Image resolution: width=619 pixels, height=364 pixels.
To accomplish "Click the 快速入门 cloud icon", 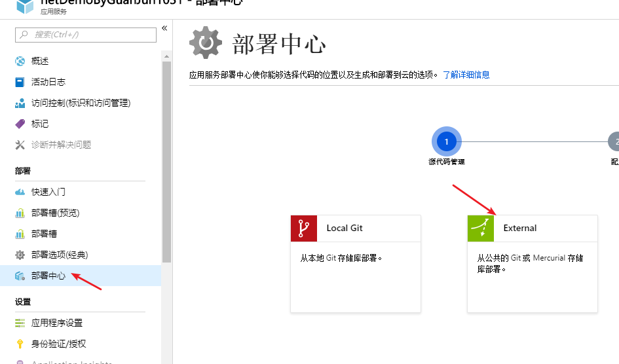I will tap(20, 192).
